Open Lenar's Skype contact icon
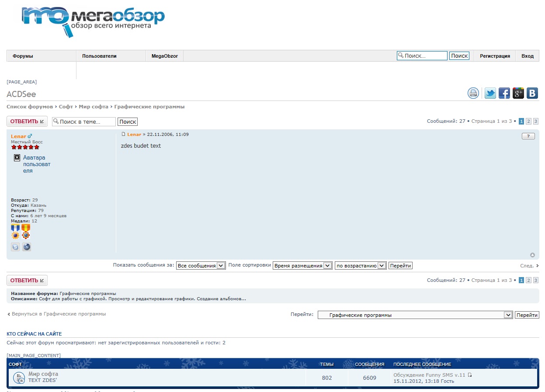This screenshot has height=392, width=545. click(x=15, y=247)
